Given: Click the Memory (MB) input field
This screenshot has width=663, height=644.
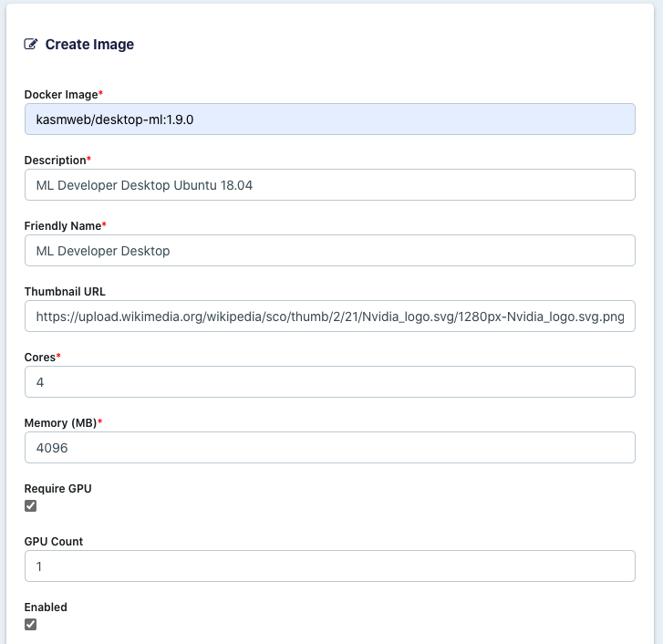Looking at the screenshot, I should [329, 448].
